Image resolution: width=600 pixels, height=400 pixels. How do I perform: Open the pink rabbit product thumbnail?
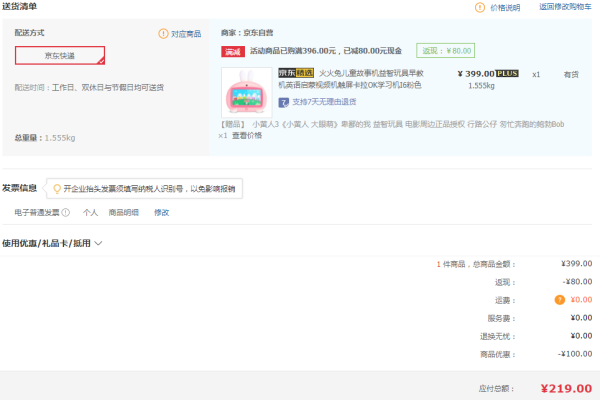point(247,92)
